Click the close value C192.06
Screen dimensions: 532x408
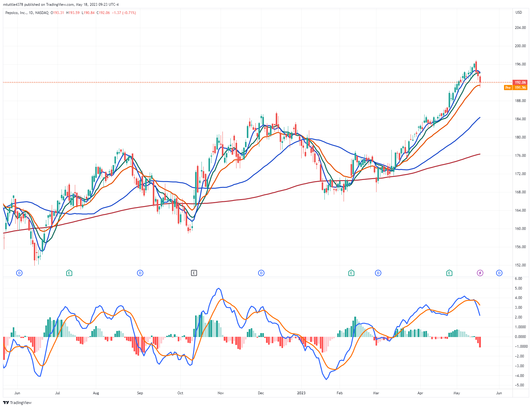103,13
